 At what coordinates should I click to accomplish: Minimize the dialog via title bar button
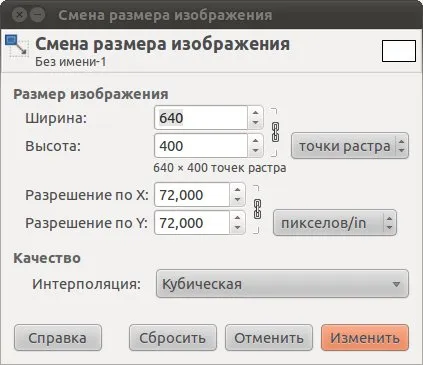(37, 15)
